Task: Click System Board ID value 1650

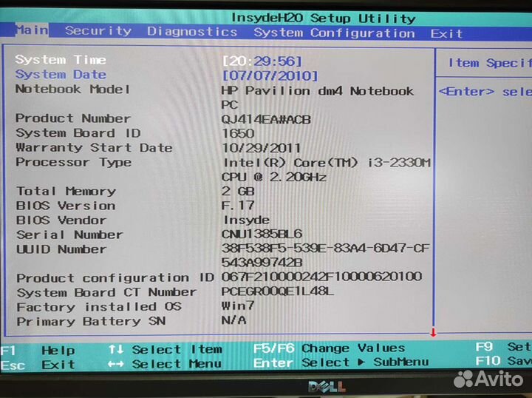Action: point(238,133)
